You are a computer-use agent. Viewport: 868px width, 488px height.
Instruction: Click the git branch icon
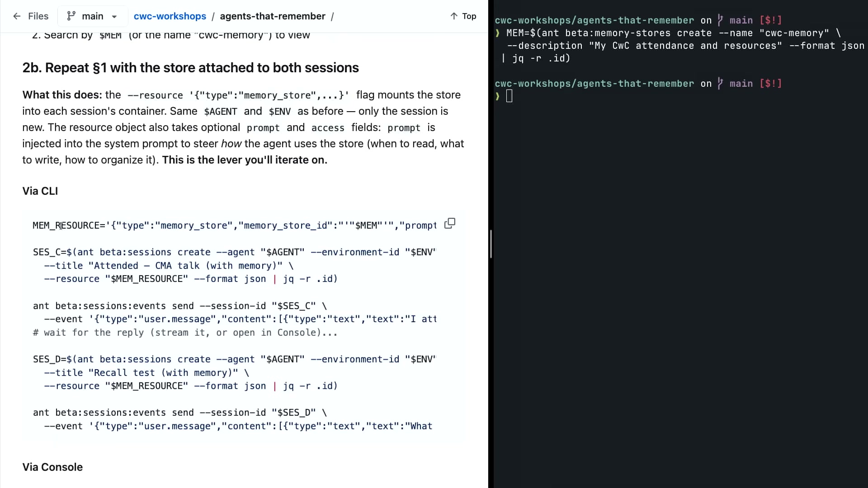71,16
